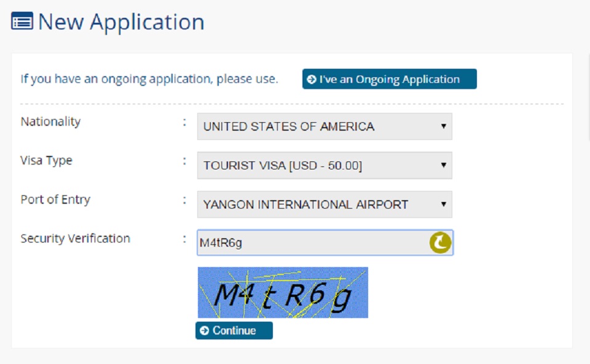Expand the Visa Type dropdown arrow
This screenshot has width=590, height=364.
pyautogui.click(x=443, y=165)
